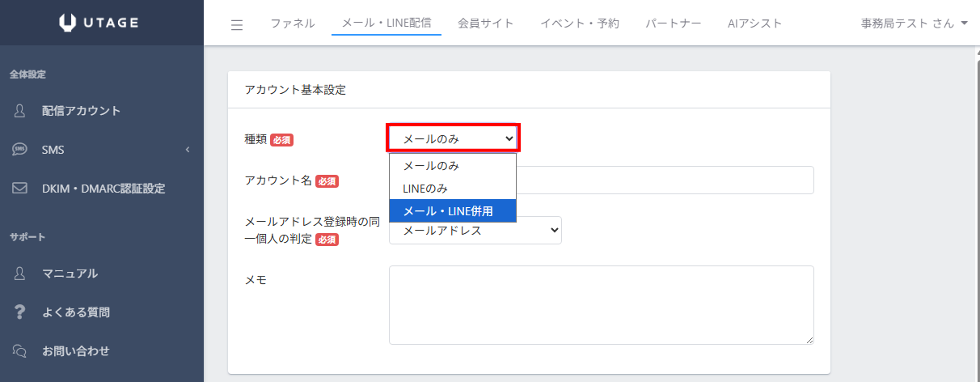Click inside the メモ text area

[601, 305]
